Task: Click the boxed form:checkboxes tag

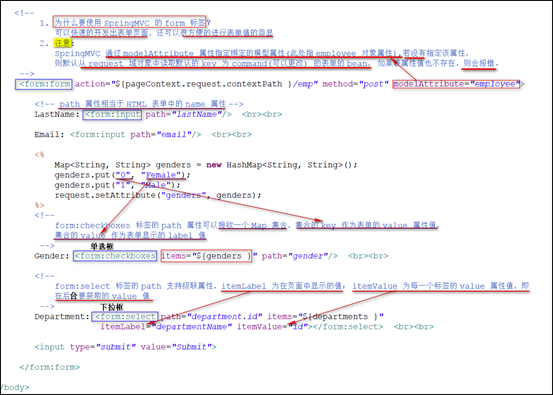Action: pos(115,256)
